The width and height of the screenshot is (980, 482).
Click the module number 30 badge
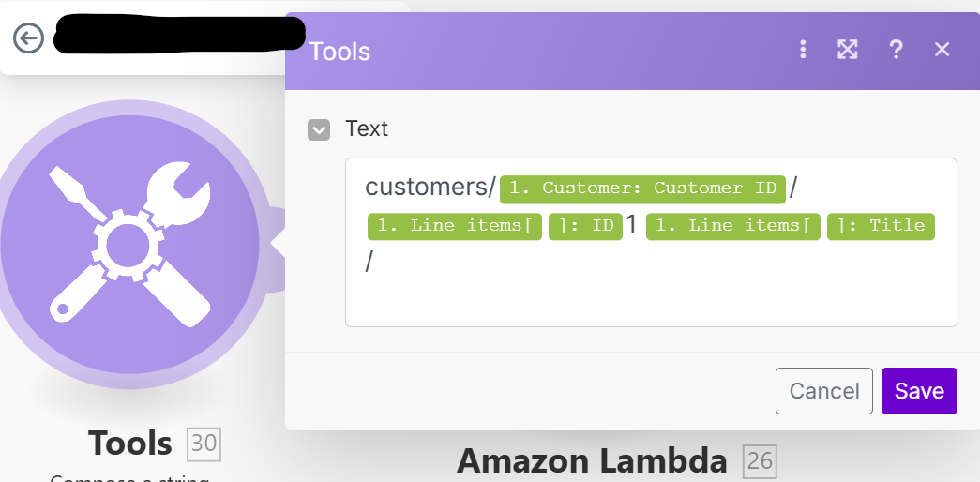(204, 444)
